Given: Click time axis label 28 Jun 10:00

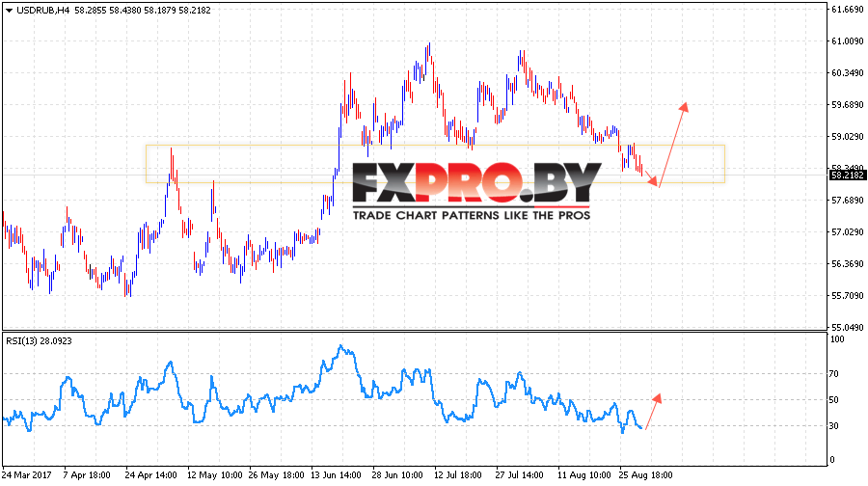Looking at the screenshot, I should (x=397, y=475).
